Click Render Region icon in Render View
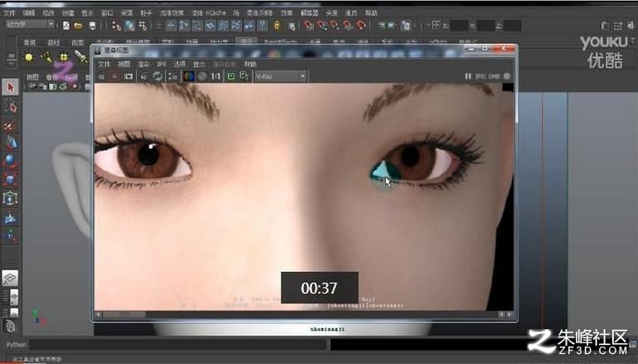The height and width of the screenshot is (364, 638). 115,76
